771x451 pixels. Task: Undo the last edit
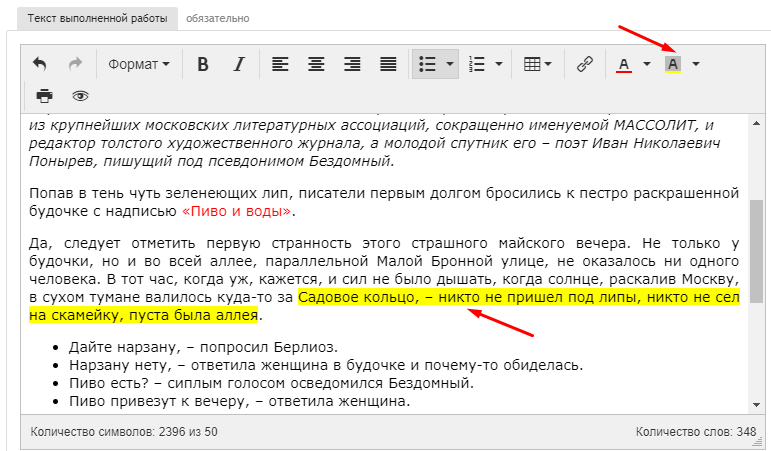(39, 64)
